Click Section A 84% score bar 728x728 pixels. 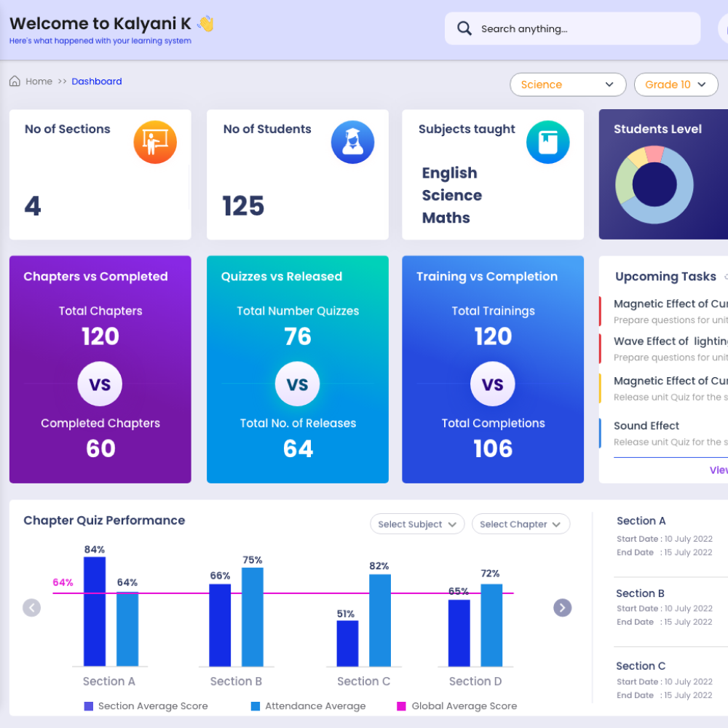pyautogui.click(x=95, y=612)
